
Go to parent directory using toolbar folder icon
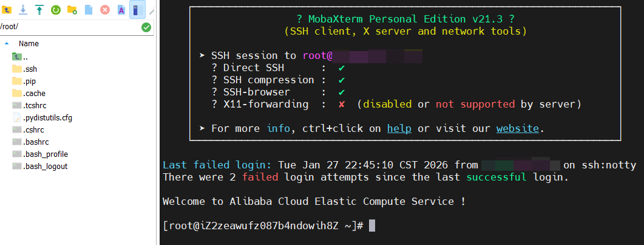click(x=6, y=10)
